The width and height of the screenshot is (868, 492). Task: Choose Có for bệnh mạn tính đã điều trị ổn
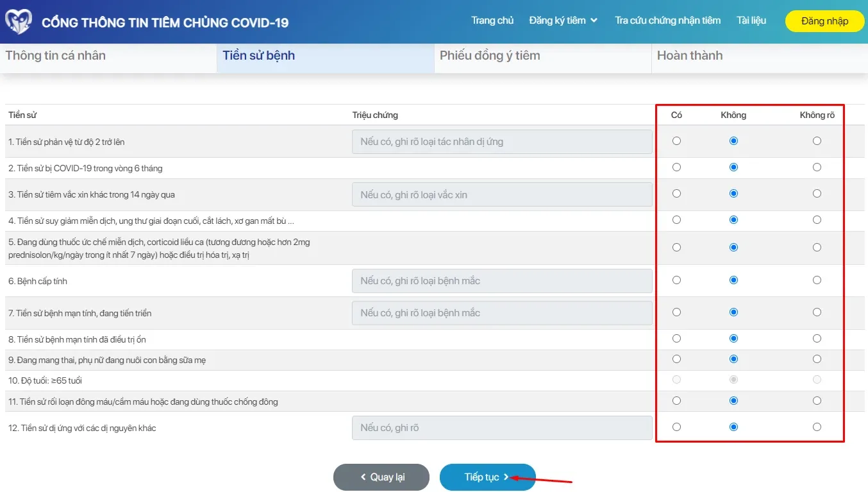pyautogui.click(x=676, y=339)
